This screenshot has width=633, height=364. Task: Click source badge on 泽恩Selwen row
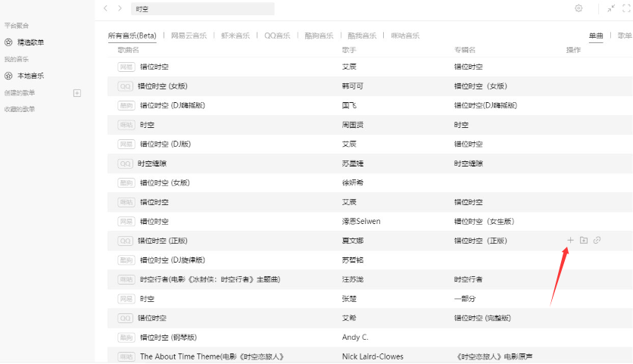coord(126,222)
